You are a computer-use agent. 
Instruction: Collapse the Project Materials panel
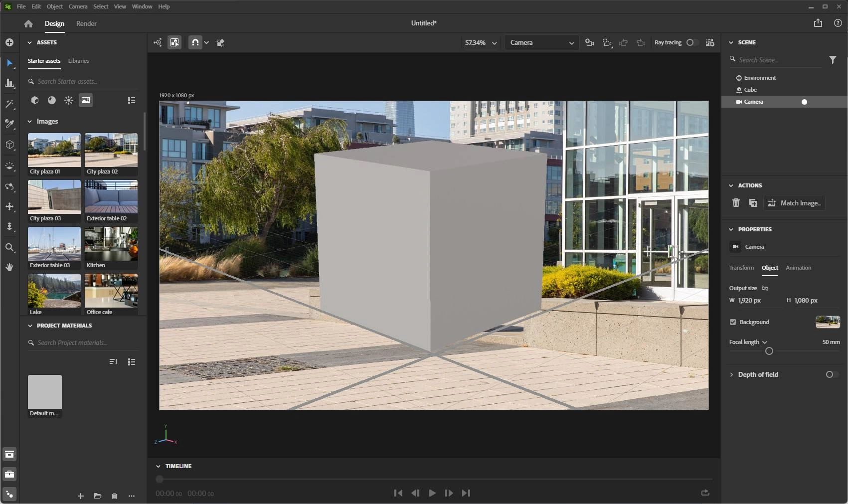tap(29, 326)
